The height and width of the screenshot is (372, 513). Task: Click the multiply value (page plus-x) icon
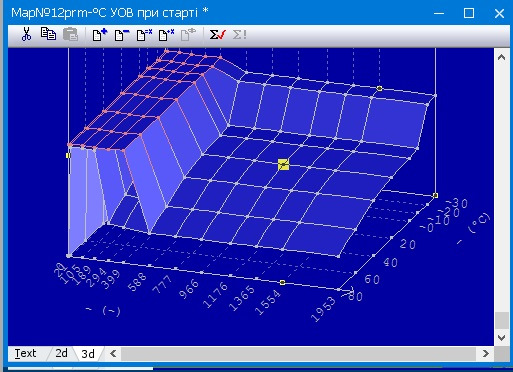(166, 34)
